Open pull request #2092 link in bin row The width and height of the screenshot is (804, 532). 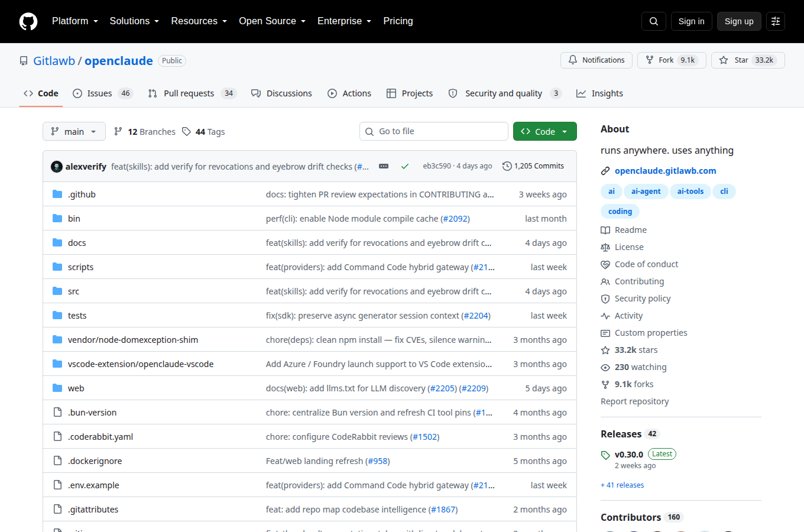point(455,219)
